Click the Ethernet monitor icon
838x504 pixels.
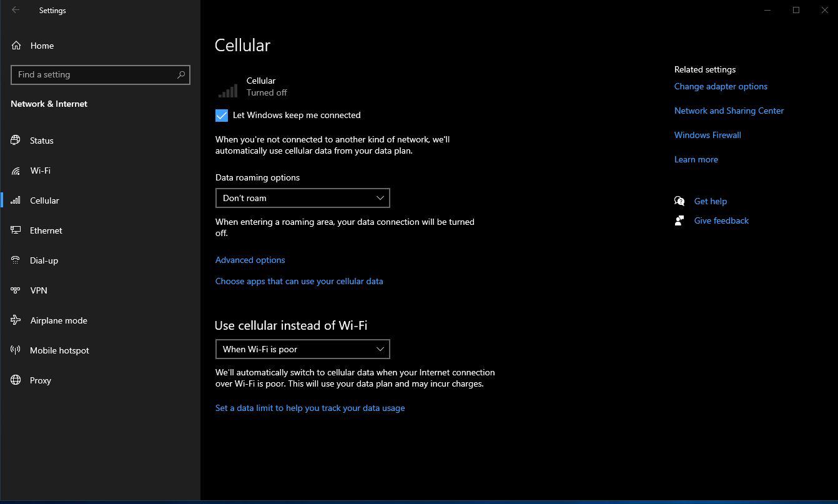coord(16,230)
